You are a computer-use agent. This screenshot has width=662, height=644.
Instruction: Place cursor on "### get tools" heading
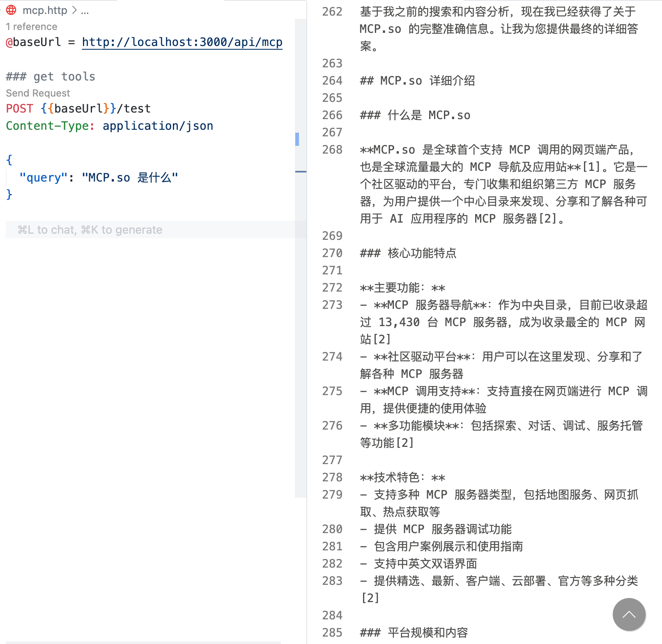tap(51, 77)
